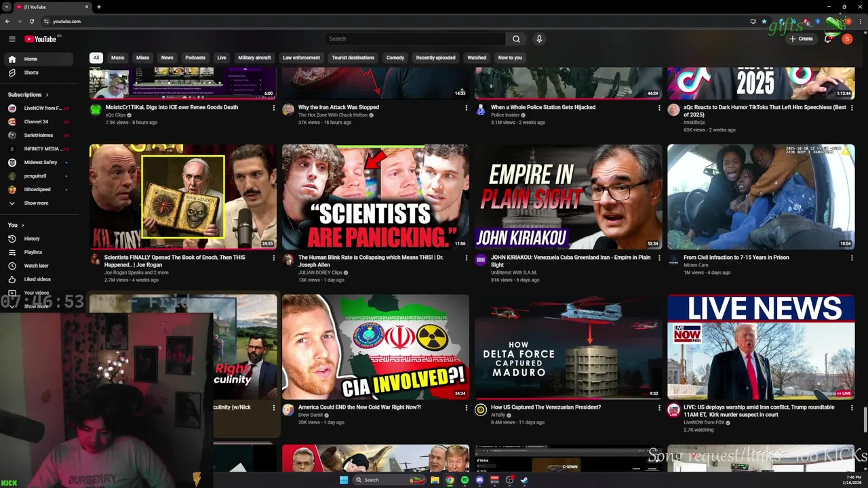The height and width of the screenshot is (488, 868).
Task: Open Empire in Plain Sight thumbnail
Action: 568,197
